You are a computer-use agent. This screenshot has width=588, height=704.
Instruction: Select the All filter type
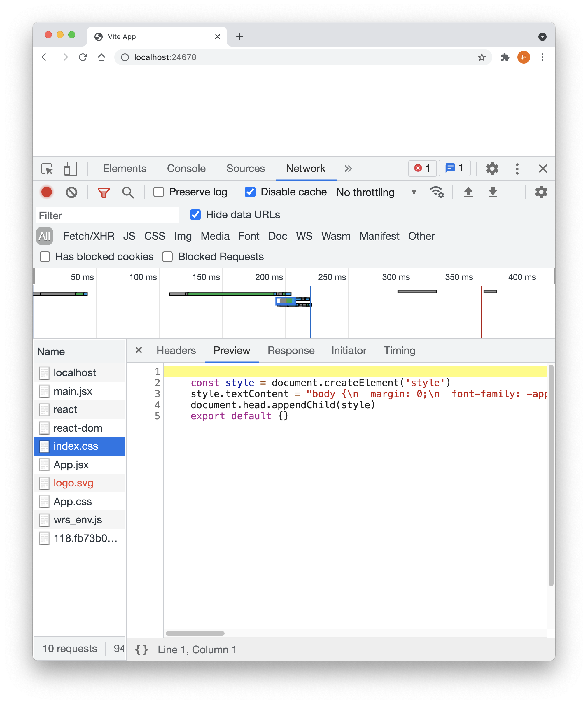pyautogui.click(x=45, y=236)
